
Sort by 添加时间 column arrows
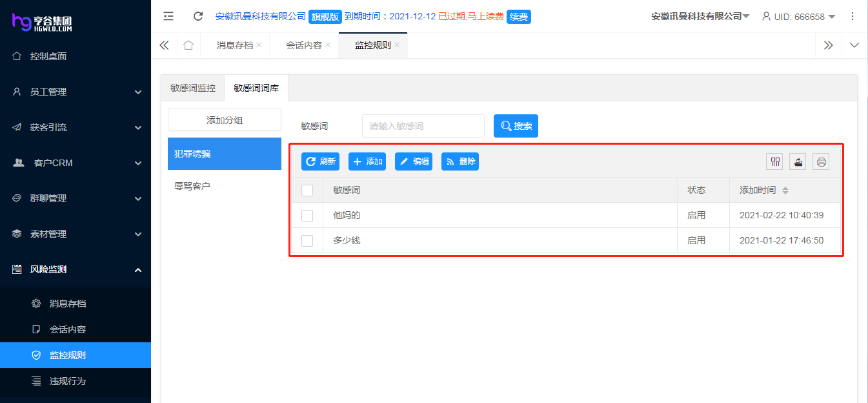pyautogui.click(x=785, y=191)
